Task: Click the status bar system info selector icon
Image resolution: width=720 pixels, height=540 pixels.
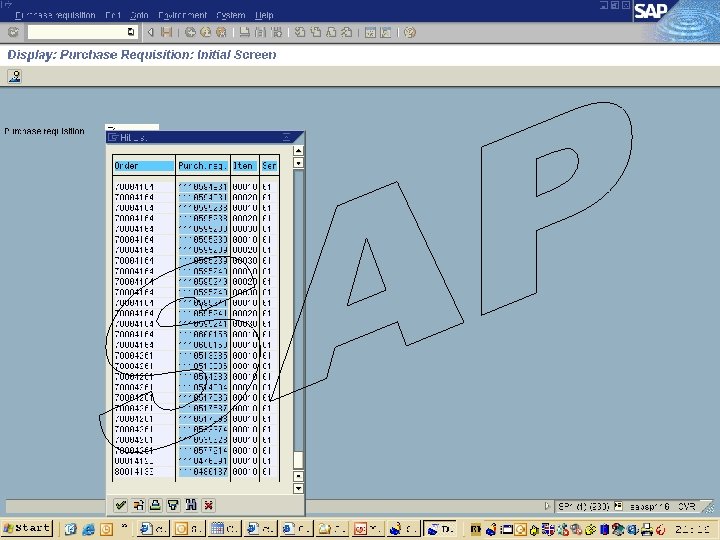Action: point(618,506)
